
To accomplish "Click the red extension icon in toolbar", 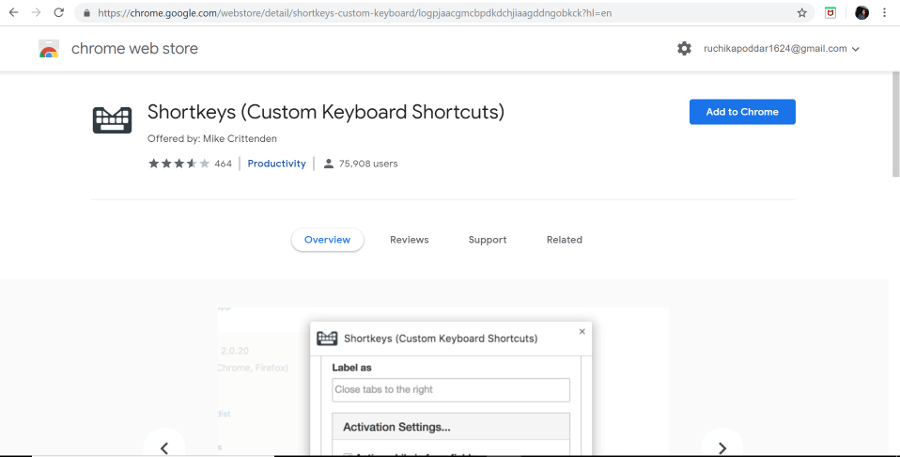I will (830, 13).
